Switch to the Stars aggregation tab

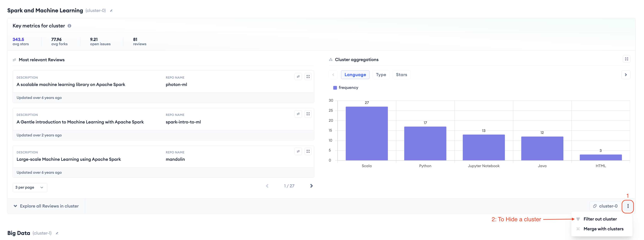coord(401,75)
